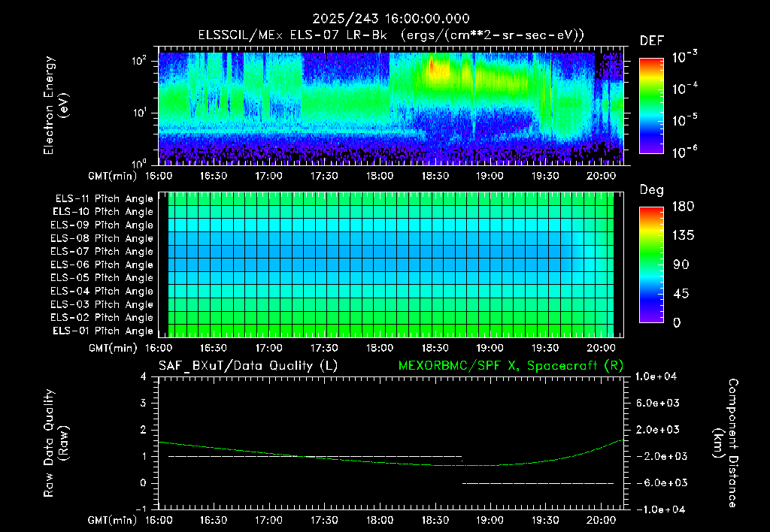Click the 18:00 tick under the pitch angle panel

pos(379,348)
